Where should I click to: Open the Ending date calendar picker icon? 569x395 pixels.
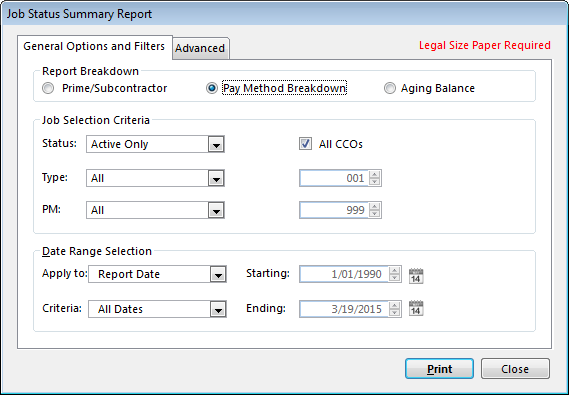tap(416, 308)
